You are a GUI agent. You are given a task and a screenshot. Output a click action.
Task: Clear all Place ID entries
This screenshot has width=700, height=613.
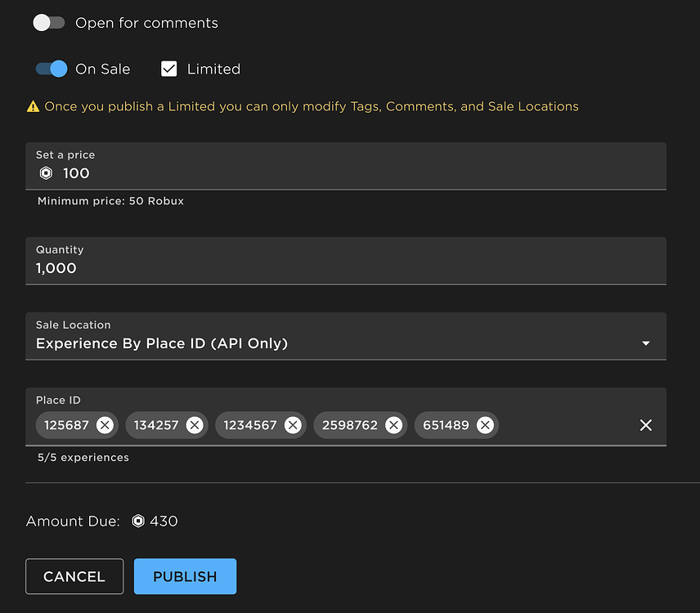(x=646, y=425)
